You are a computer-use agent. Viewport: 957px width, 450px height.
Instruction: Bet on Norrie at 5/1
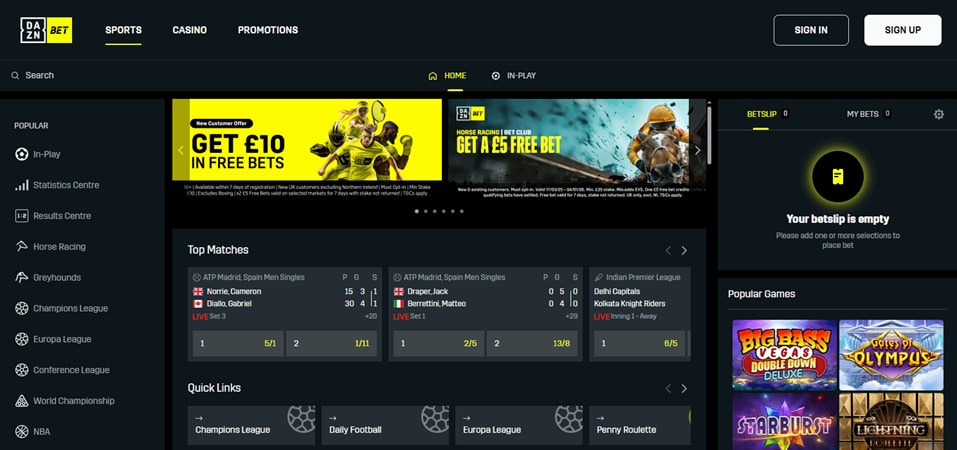(238, 344)
